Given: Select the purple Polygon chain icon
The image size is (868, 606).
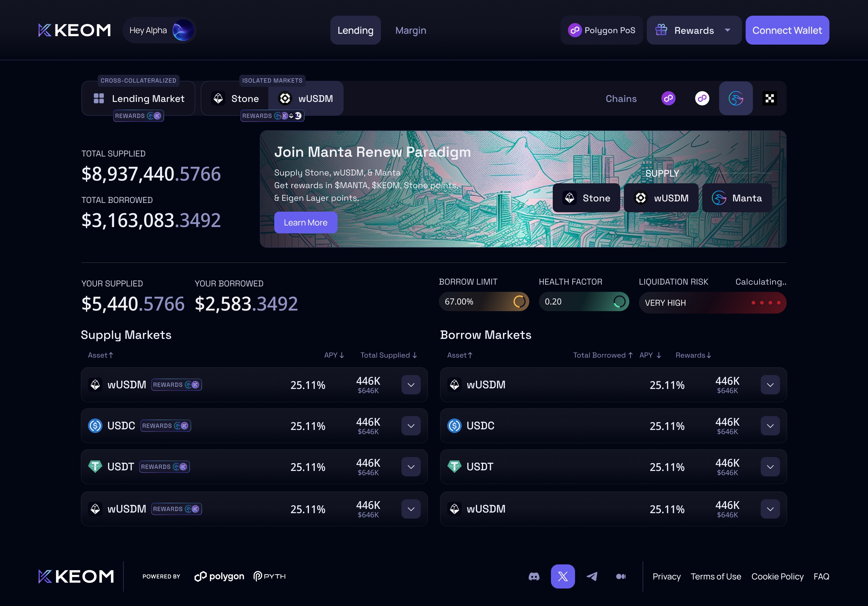Looking at the screenshot, I should pyautogui.click(x=668, y=99).
